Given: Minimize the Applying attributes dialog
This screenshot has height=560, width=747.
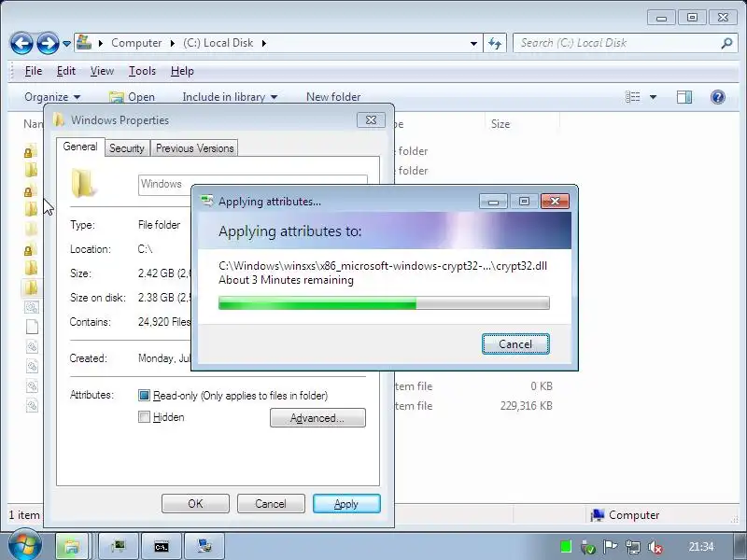Looking at the screenshot, I should coord(493,202).
